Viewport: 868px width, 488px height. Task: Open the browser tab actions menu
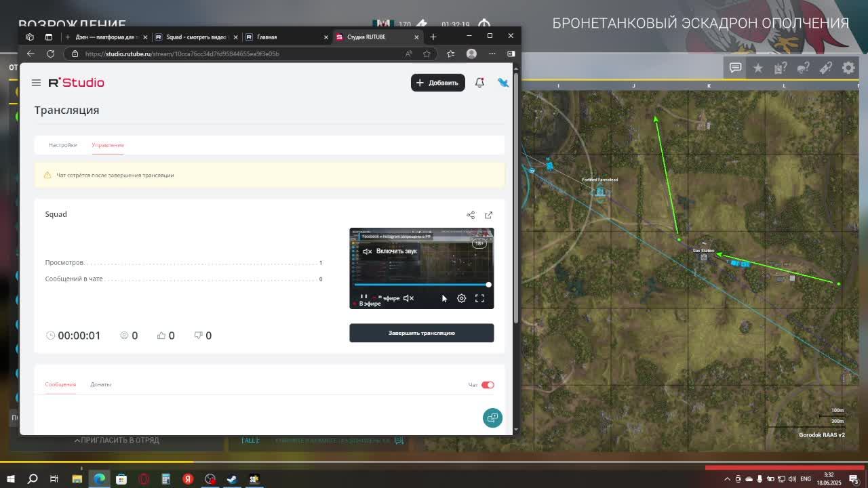pos(48,37)
